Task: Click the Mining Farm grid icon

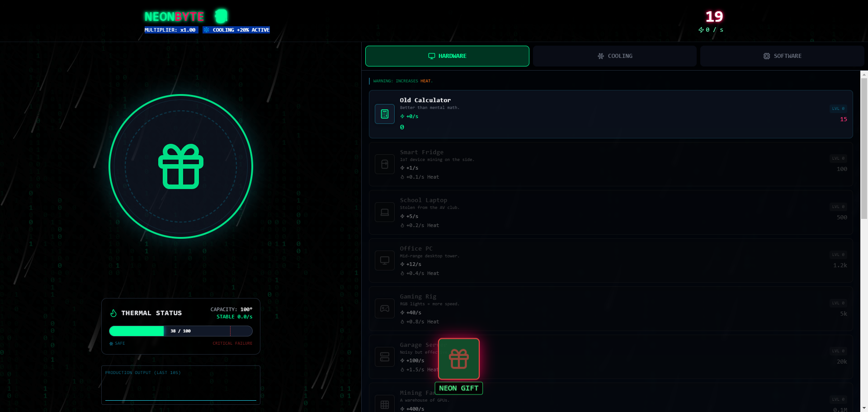Action: click(x=385, y=404)
